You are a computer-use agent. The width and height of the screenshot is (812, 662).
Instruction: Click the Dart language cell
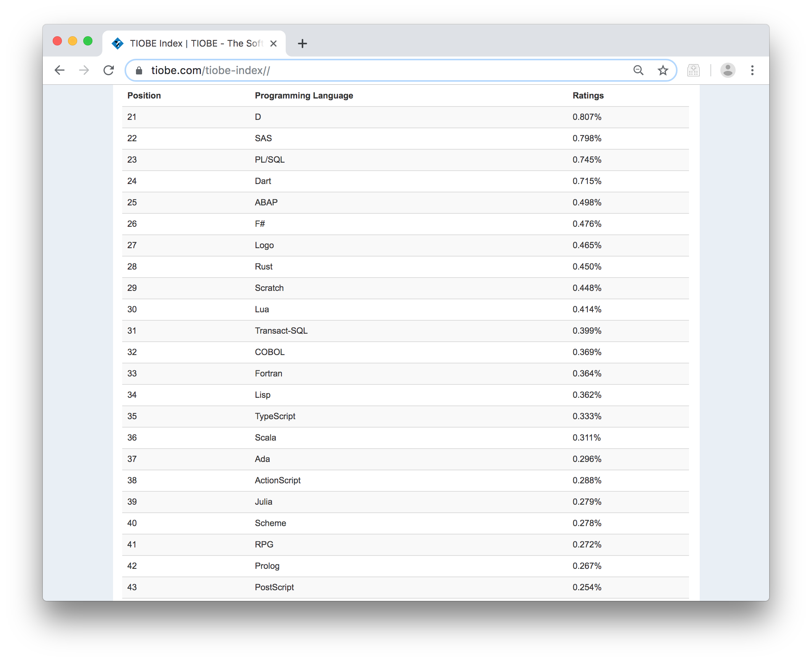tap(263, 181)
